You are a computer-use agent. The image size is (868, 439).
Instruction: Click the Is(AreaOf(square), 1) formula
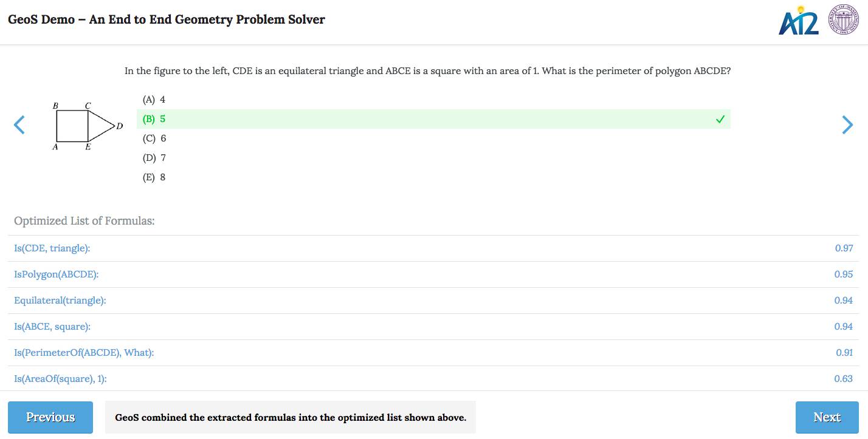(x=60, y=379)
